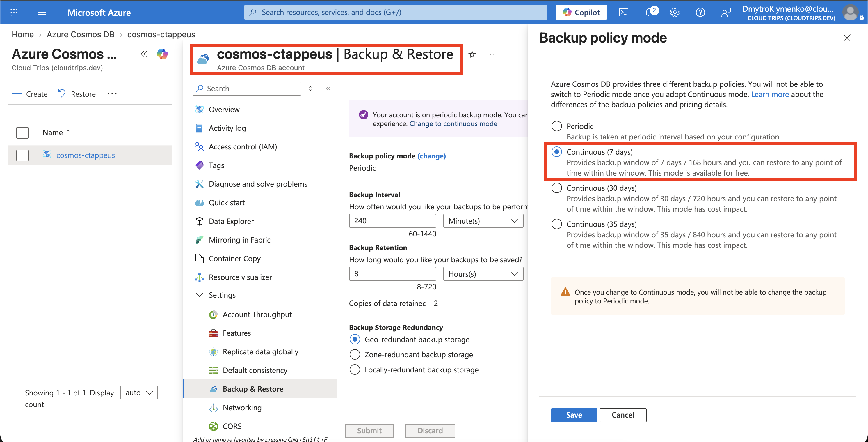Launch Cloud Shell from the top bar
Image resolution: width=868 pixels, height=442 pixels.
tap(624, 13)
